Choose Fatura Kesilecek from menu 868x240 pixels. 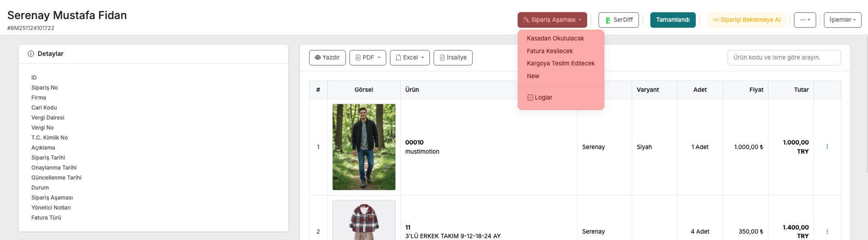tap(549, 51)
